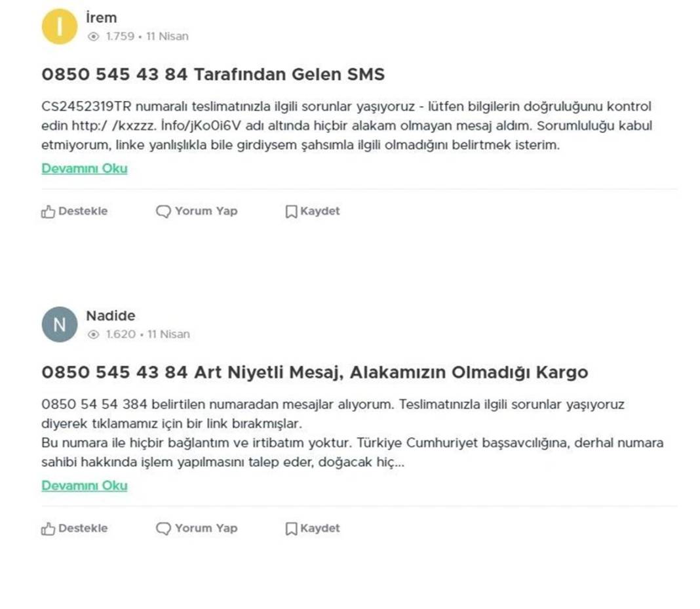The width and height of the screenshot is (700, 609).
Task: Open Nadide's complaint about 'Art Niyetli Mesaj'
Action: (315, 372)
